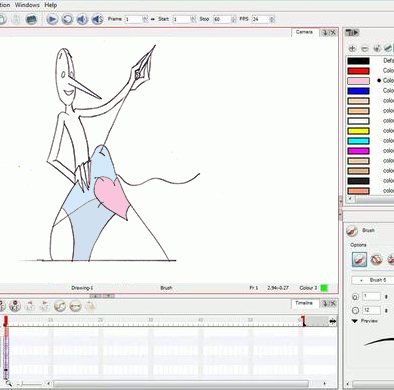Play the animation with the Play button
Image resolution: width=394 pixels, height=390 pixels.
[52, 19]
